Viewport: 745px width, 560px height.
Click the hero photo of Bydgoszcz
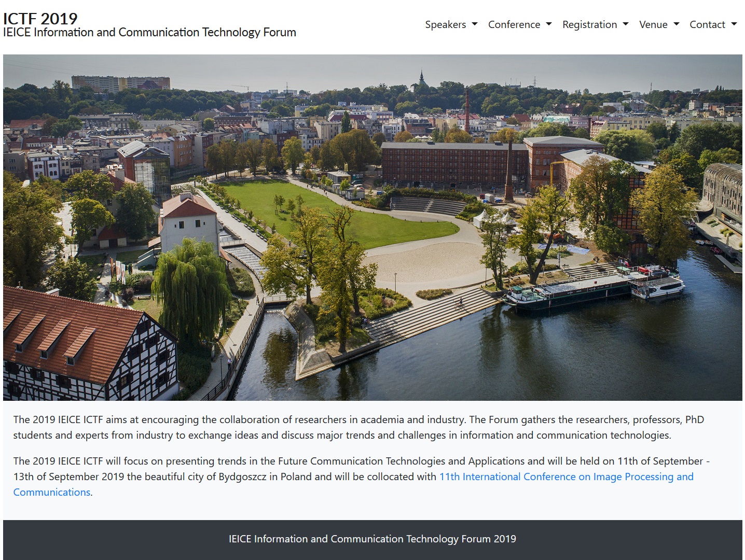[373, 228]
